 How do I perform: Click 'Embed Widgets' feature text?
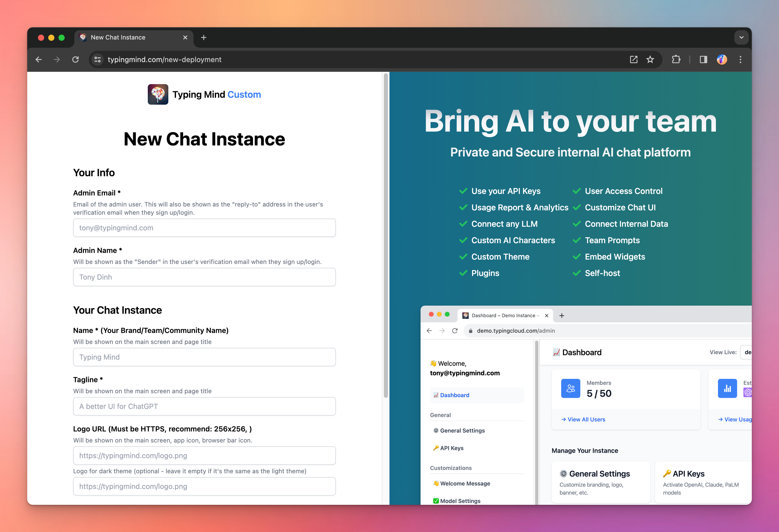[x=615, y=257]
